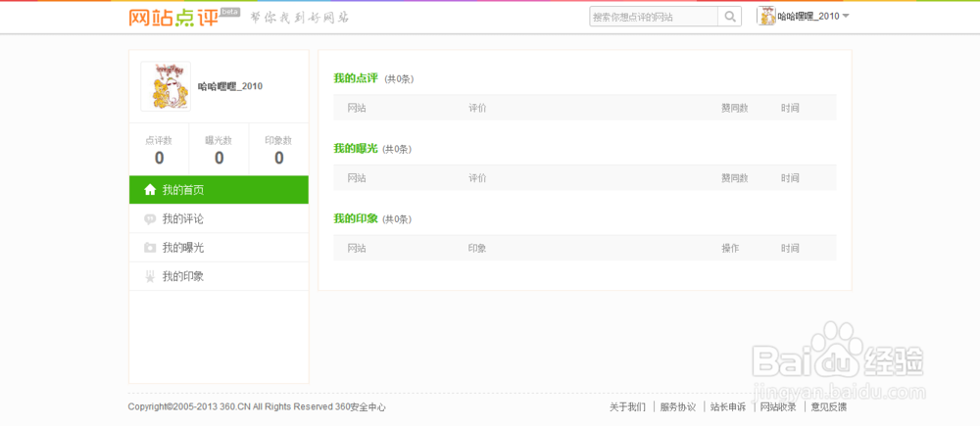Click the medal icon next to 我的印象

point(150,277)
